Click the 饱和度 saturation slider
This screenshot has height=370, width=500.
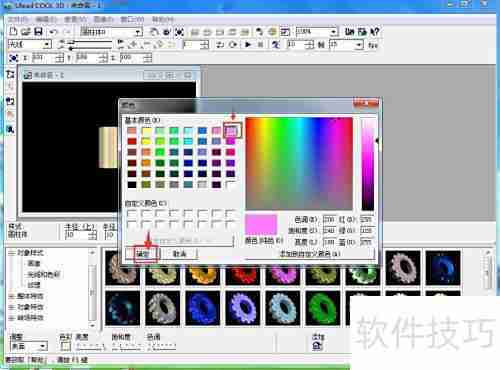point(126,347)
